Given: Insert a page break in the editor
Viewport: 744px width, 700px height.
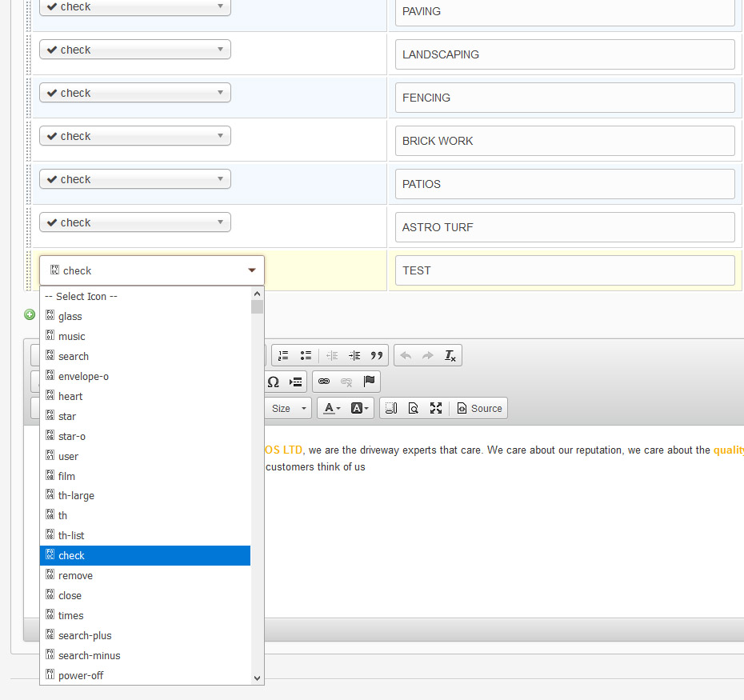Looking at the screenshot, I should pos(296,382).
